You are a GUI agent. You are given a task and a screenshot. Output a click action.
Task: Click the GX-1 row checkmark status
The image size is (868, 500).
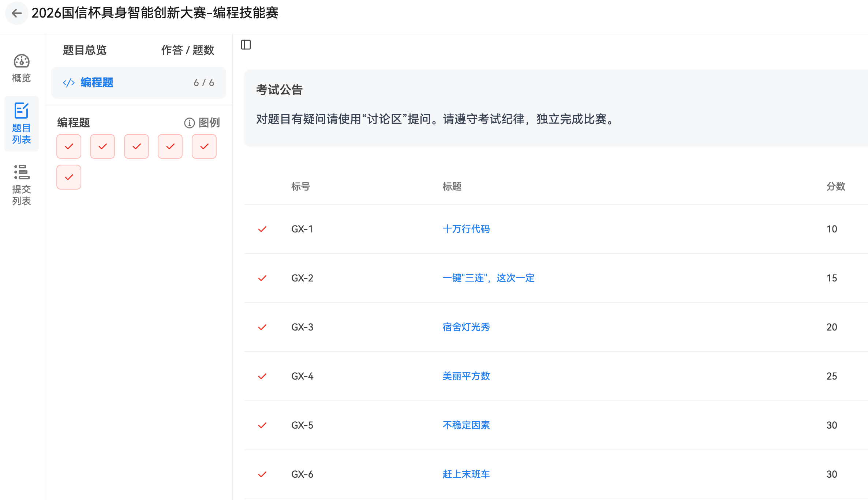[262, 229]
